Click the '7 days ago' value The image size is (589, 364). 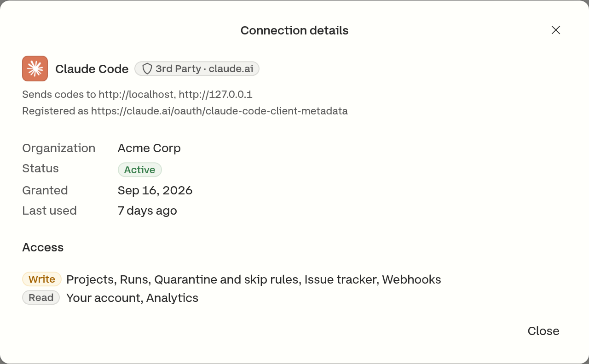coord(147,210)
